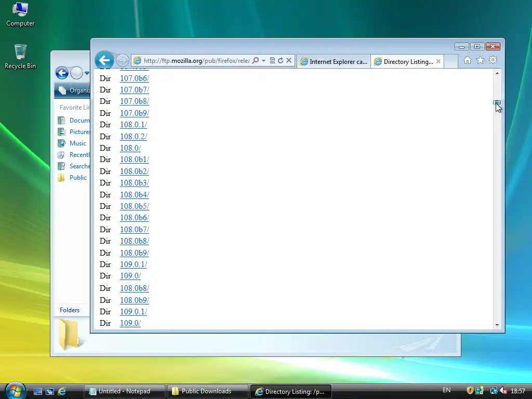Screen dimensions: 532x399
Task: Click the EN language indicator
Action: (x=446, y=390)
